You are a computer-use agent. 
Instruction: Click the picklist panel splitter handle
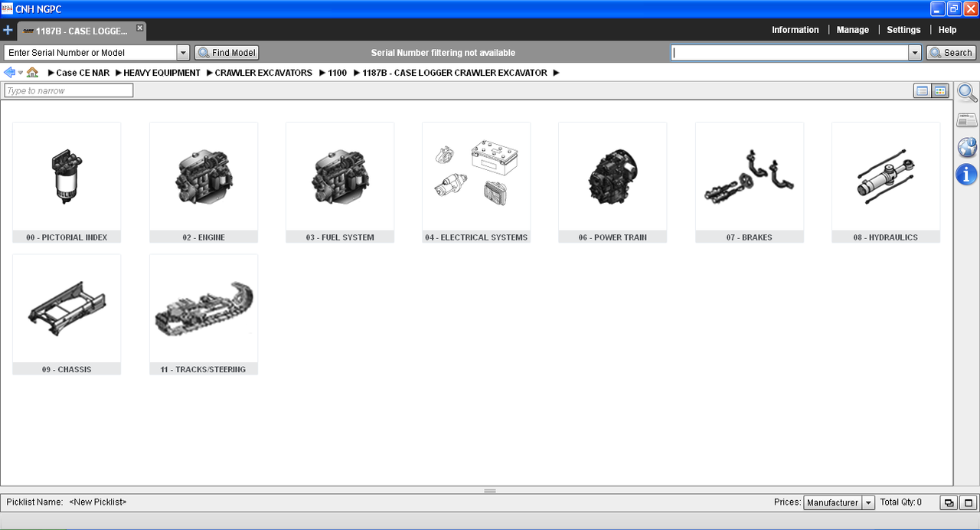click(x=490, y=491)
